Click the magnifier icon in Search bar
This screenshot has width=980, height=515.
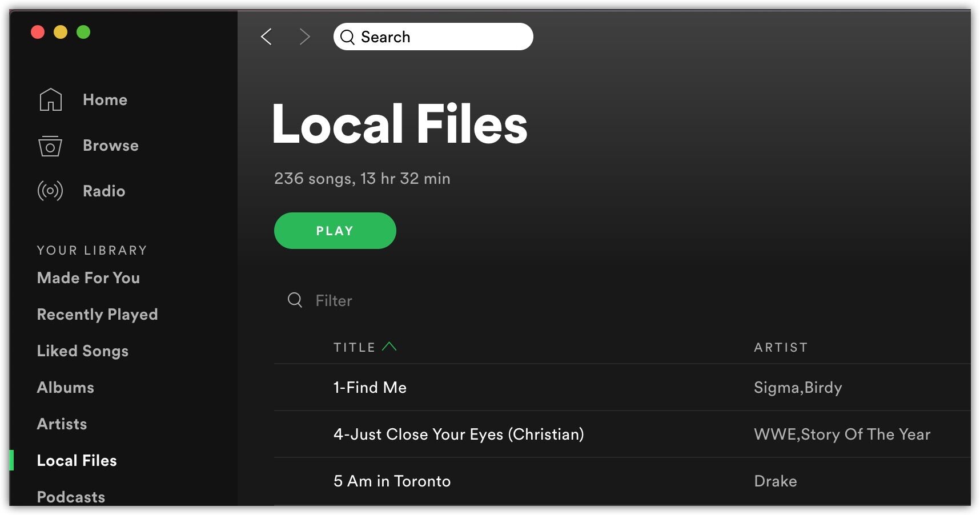tap(347, 37)
